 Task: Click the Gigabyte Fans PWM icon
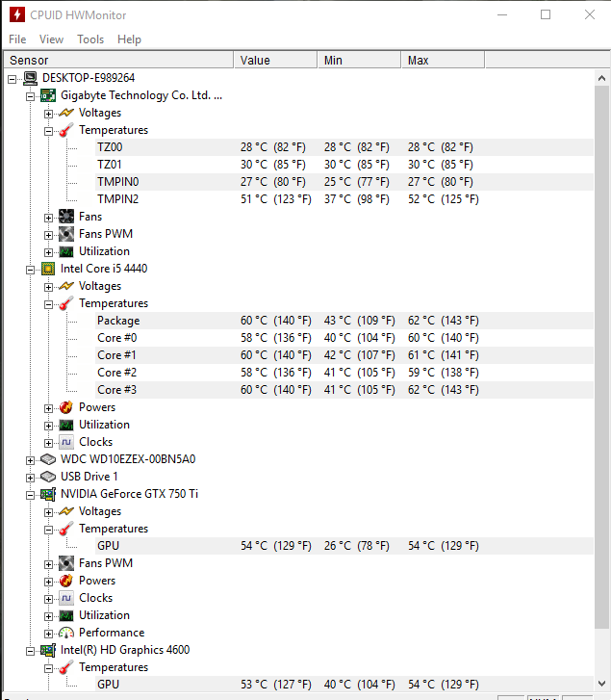(x=66, y=234)
